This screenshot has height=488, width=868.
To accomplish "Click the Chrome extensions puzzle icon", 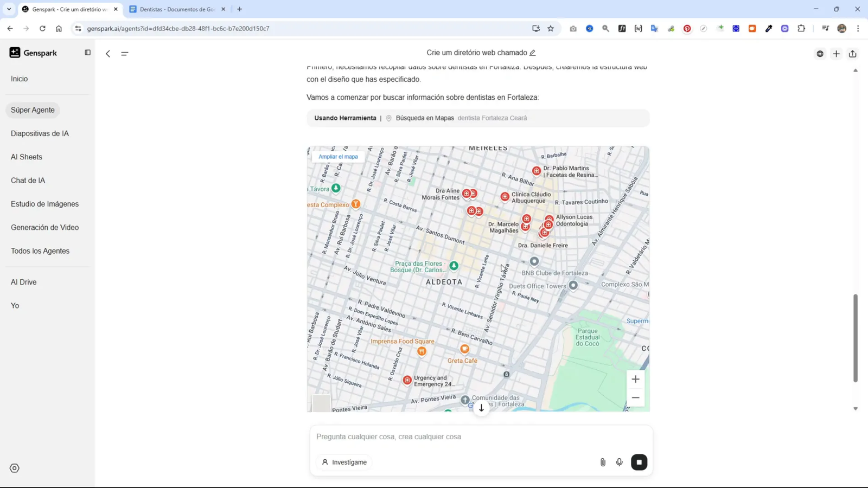I will 801,28.
